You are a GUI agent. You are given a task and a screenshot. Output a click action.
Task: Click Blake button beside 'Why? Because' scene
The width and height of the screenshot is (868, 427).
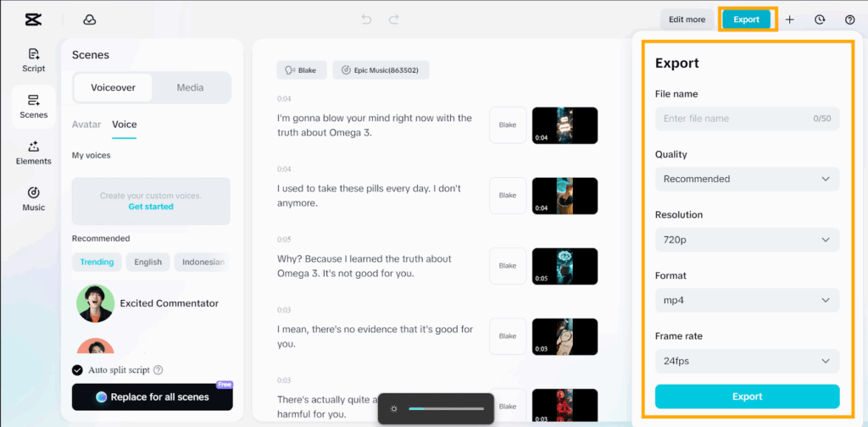(x=508, y=265)
